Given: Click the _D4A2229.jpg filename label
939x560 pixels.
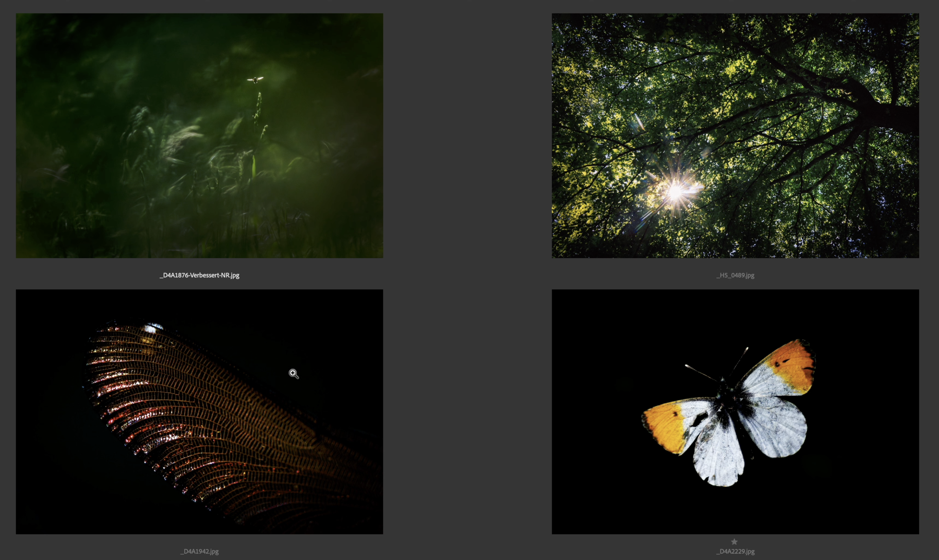Looking at the screenshot, I should [735, 551].
